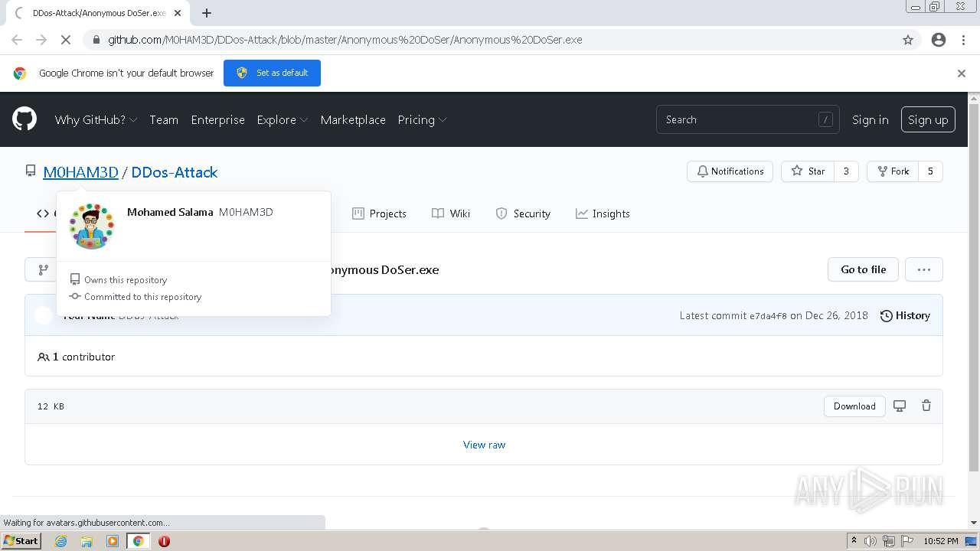Click the Notifications button
This screenshot has width=980, height=551.
730,171
